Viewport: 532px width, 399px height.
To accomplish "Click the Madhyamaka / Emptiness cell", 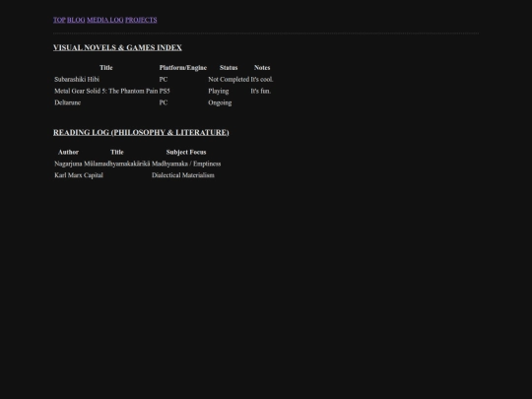I will [x=186, y=164].
